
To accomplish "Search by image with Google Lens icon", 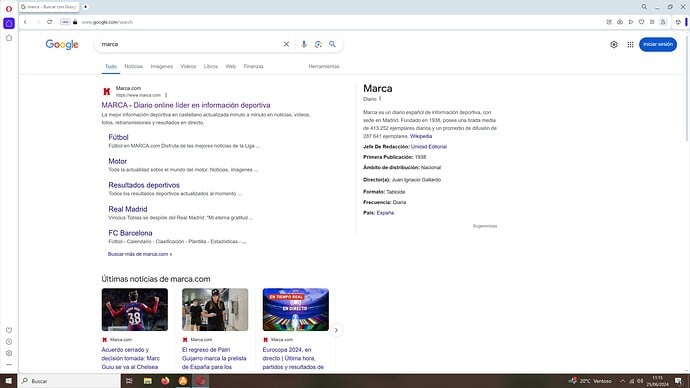I will click(318, 44).
